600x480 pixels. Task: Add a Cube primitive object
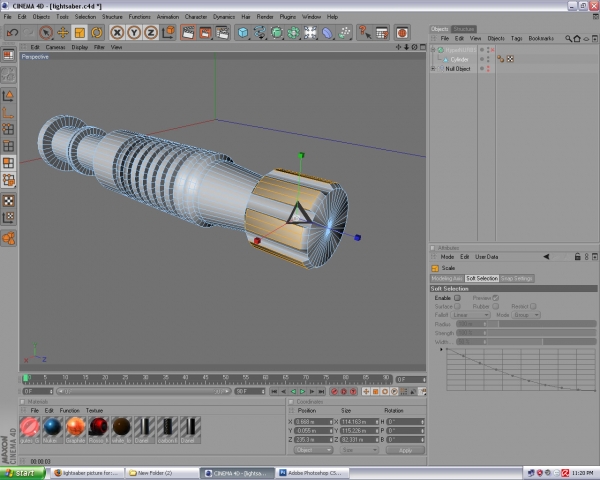(x=243, y=33)
